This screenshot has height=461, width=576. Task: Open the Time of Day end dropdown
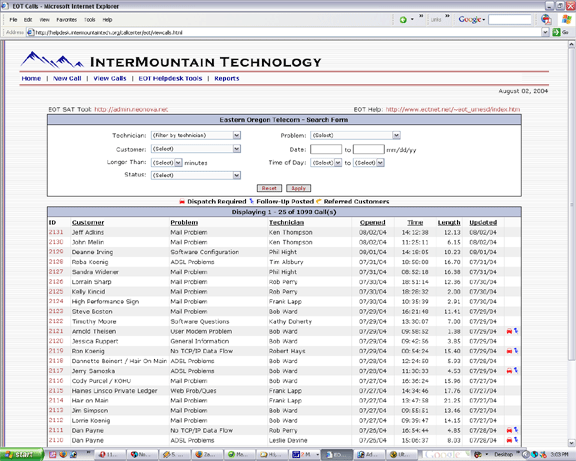(380, 162)
